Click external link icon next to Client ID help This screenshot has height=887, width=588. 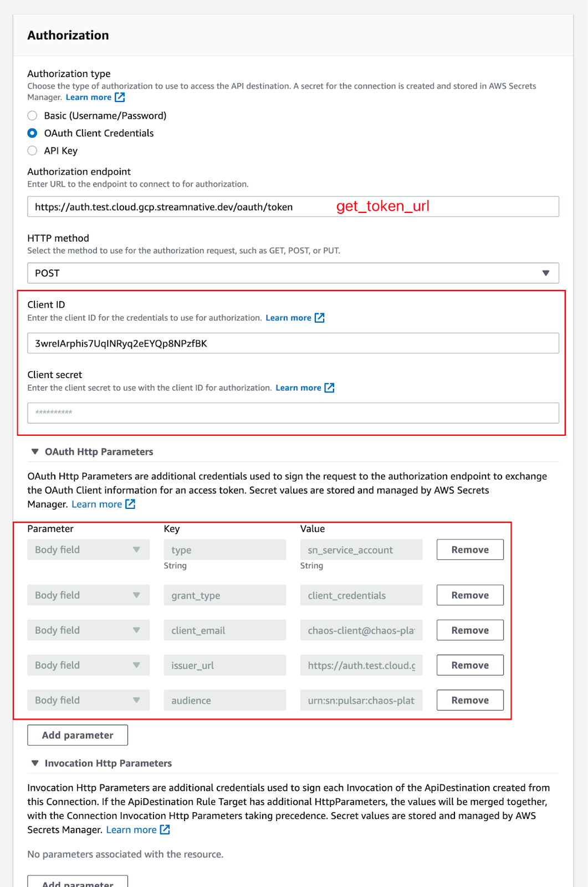pyautogui.click(x=319, y=318)
